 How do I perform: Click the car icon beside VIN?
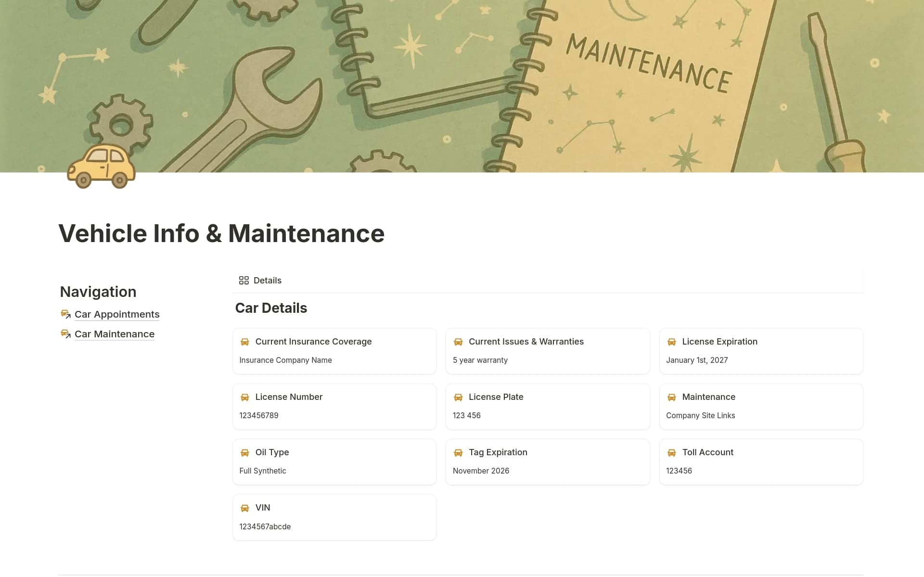point(245,508)
